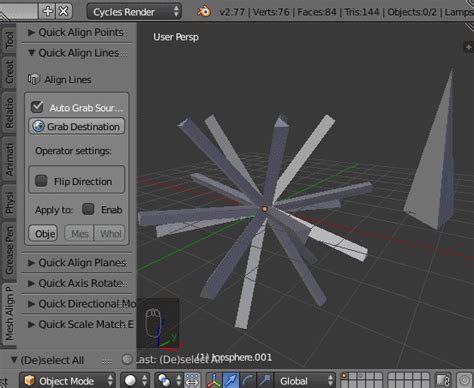Image resolution: width=474 pixels, height=388 pixels.
Task: Click the Grab Destination button
Action: pyautogui.click(x=77, y=126)
